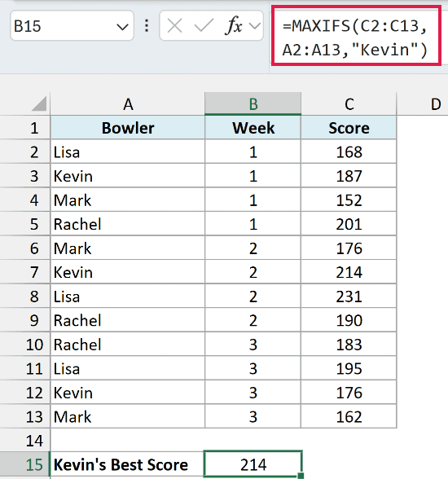The width and height of the screenshot is (448, 479).
Task: Click score cell 183
Action: 349,345
